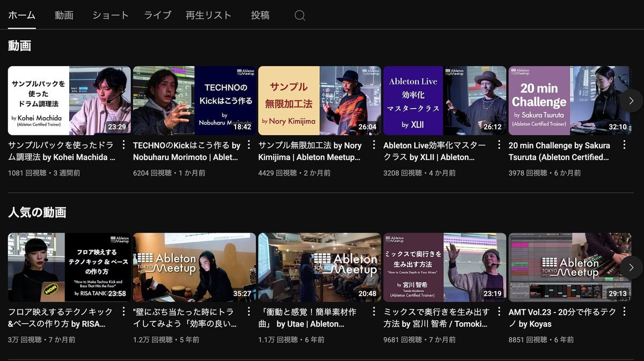
Task: Play the Ableton Meetup thumbnail lasting 29:13
Action: (x=569, y=267)
